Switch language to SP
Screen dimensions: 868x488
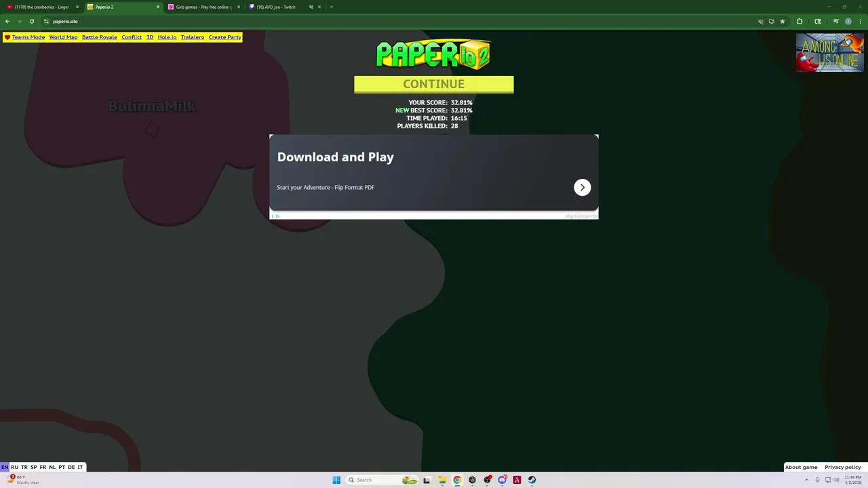pyautogui.click(x=33, y=468)
